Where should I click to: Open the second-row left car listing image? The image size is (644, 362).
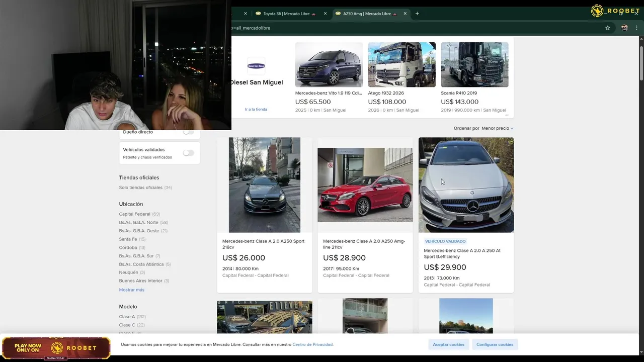tap(265, 317)
